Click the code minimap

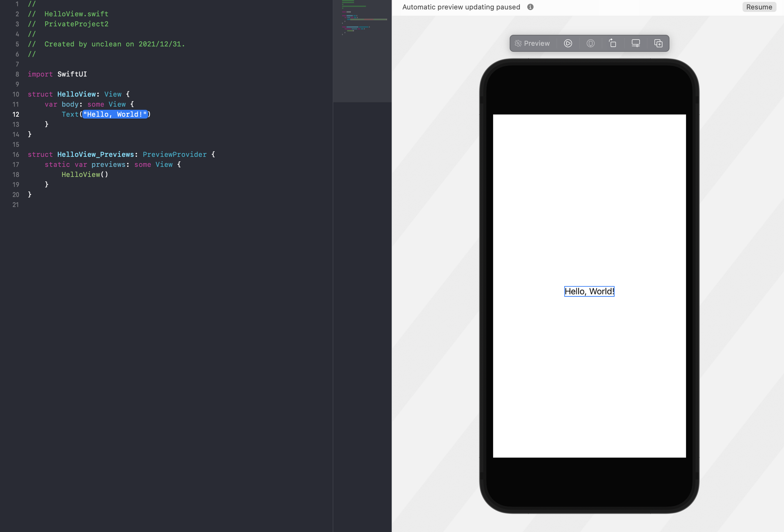[362, 51]
